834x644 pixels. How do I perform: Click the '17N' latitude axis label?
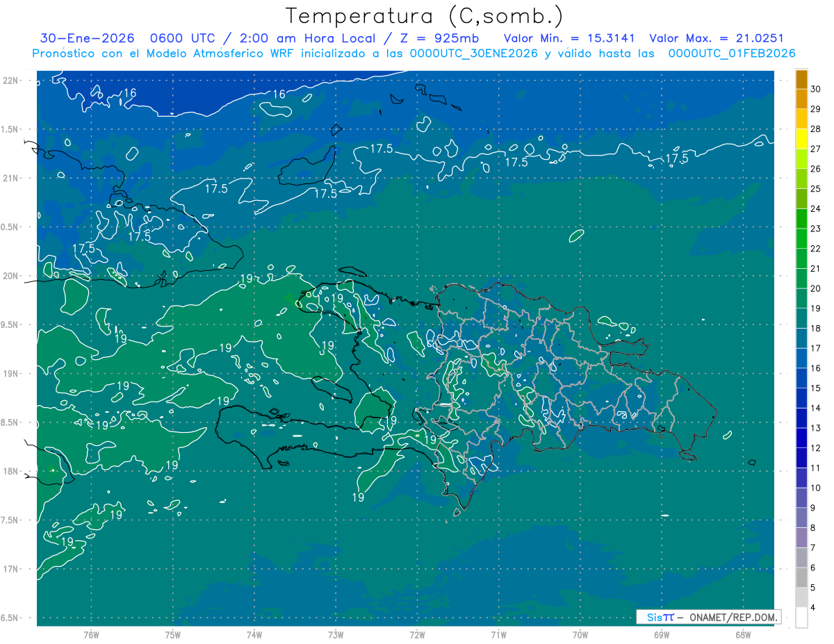coord(11,569)
